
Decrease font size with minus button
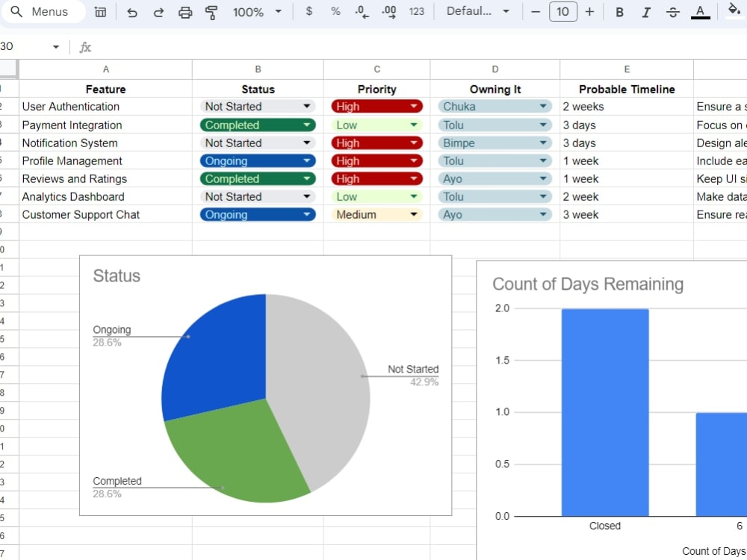(536, 12)
